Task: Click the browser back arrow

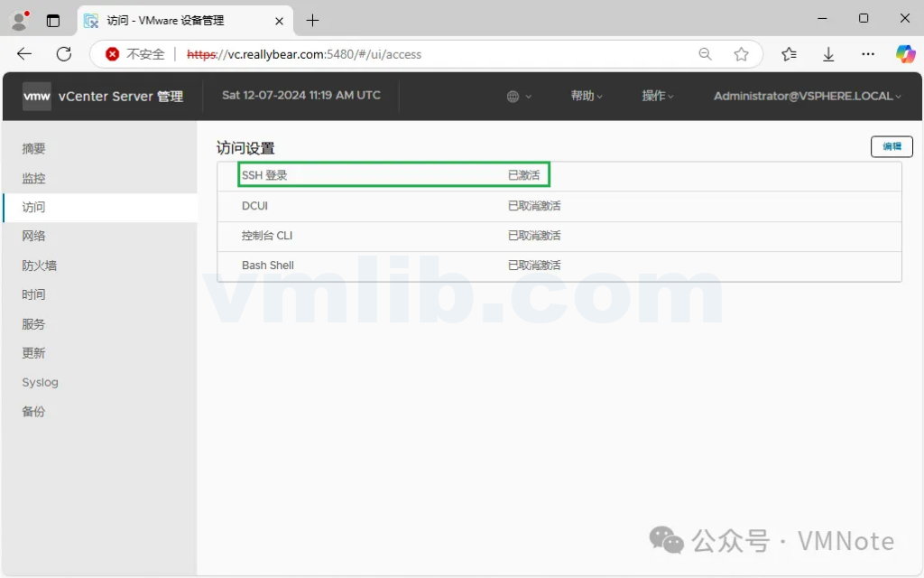Action: pyautogui.click(x=24, y=54)
